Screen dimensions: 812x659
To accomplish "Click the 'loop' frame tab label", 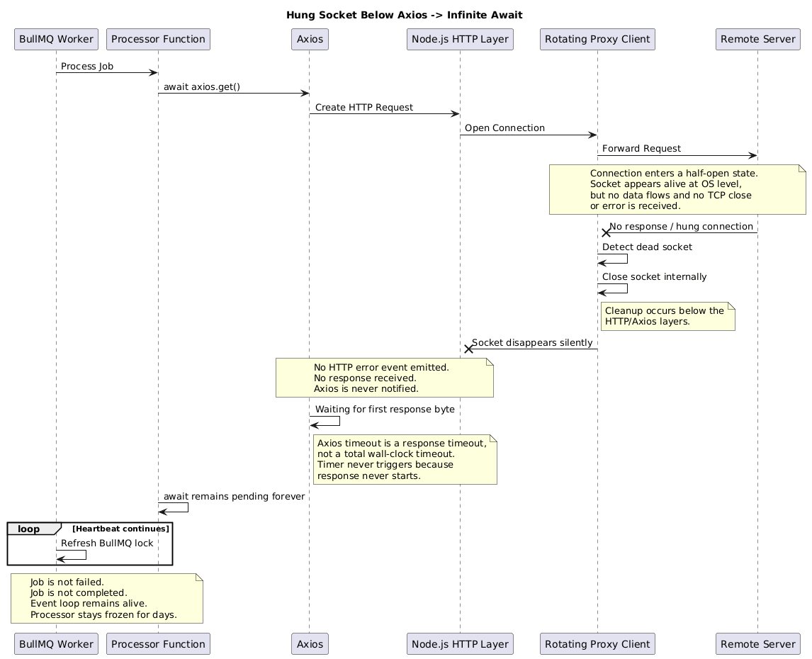I will coord(29,529).
